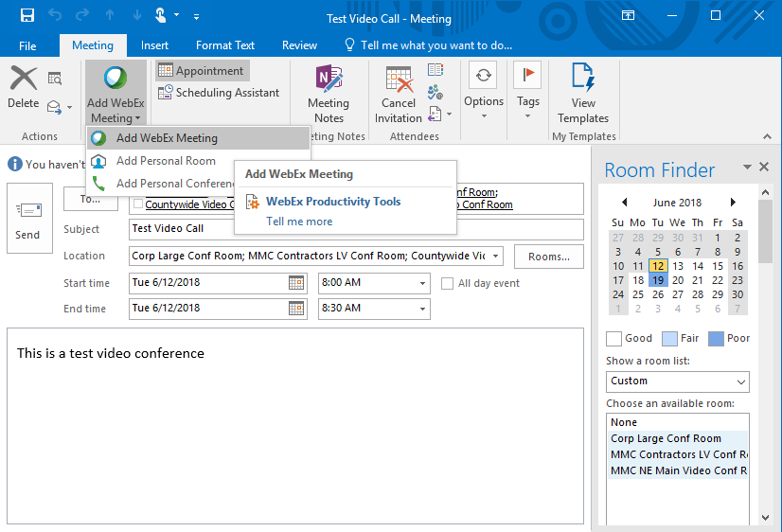The width and height of the screenshot is (782, 532).
Task: Click the To... button
Action: coord(90,199)
